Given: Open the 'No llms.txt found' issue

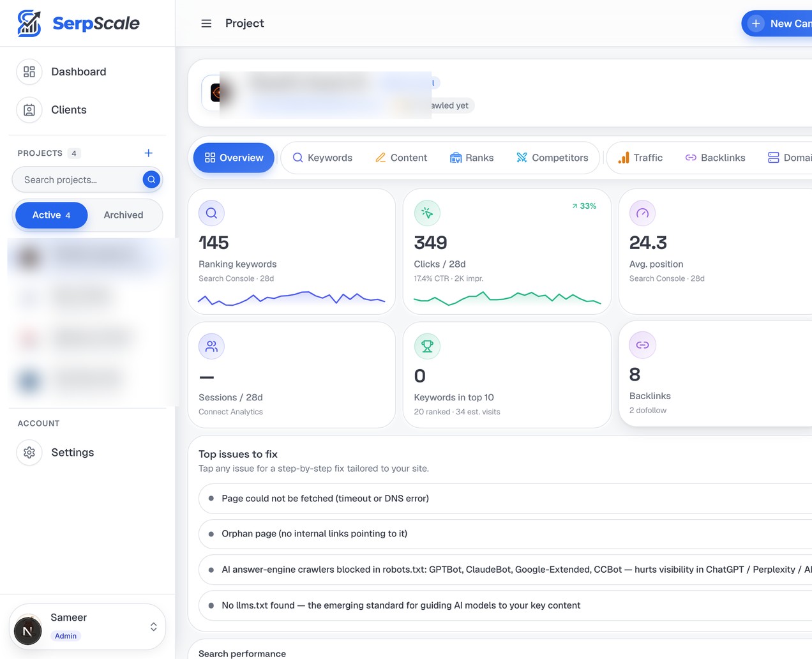Looking at the screenshot, I should point(505,605).
